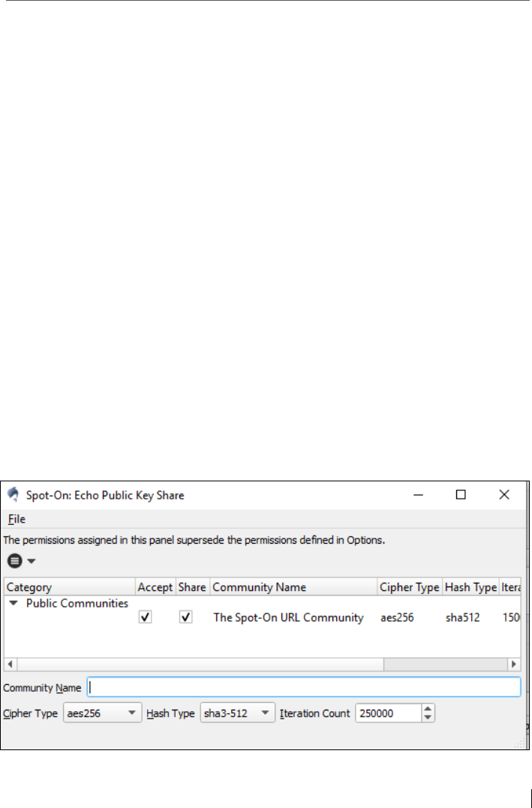Click the sha512 cell in the community row
The width and height of the screenshot is (532, 808).
point(462,617)
